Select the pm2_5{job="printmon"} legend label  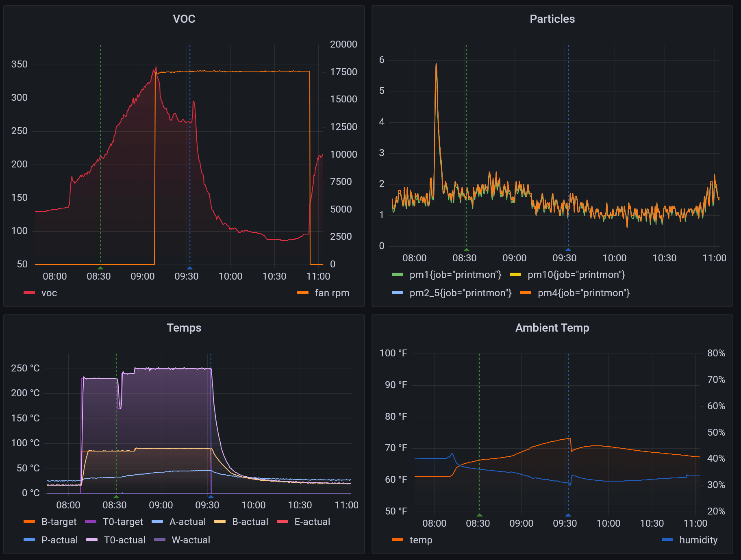coord(460,293)
